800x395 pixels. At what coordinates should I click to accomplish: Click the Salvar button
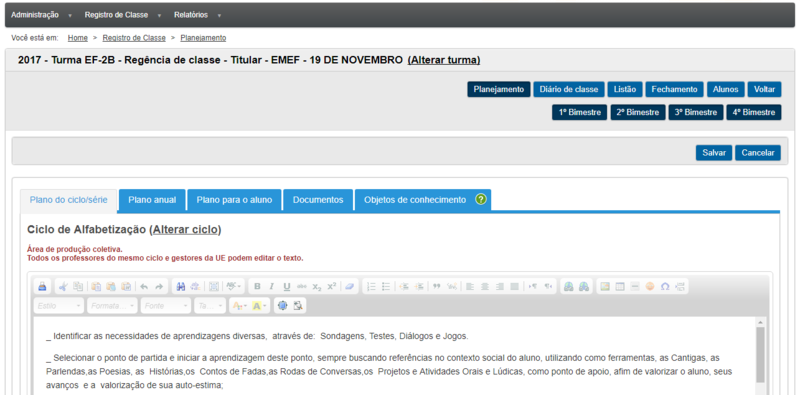tap(714, 153)
